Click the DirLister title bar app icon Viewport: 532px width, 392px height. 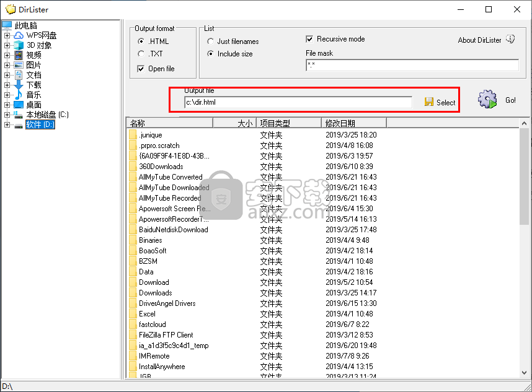10,9
